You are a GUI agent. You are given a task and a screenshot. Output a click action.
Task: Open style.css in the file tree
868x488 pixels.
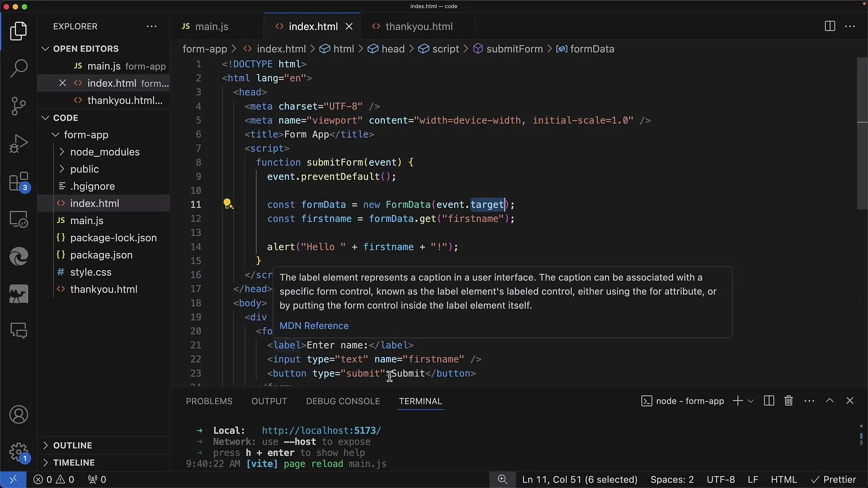[x=104, y=272]
